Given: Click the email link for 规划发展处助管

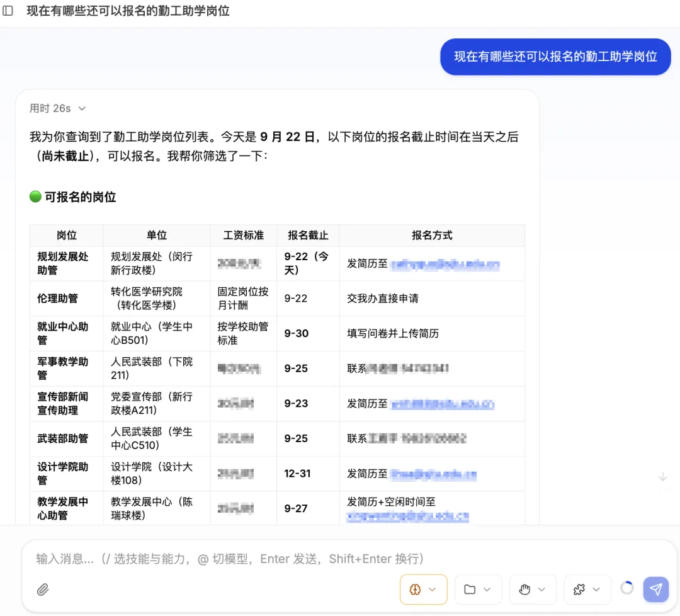Looking at the screenshot, I should coord(445,264).
